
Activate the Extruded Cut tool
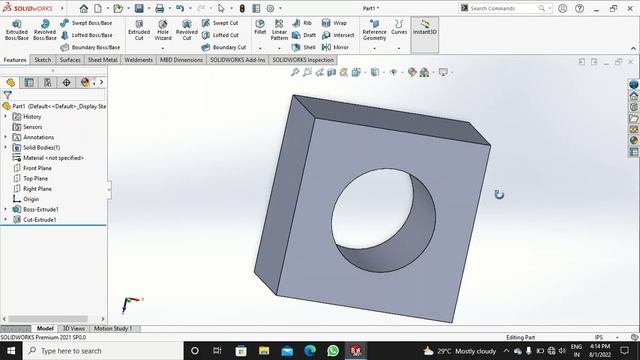point(139,30)
